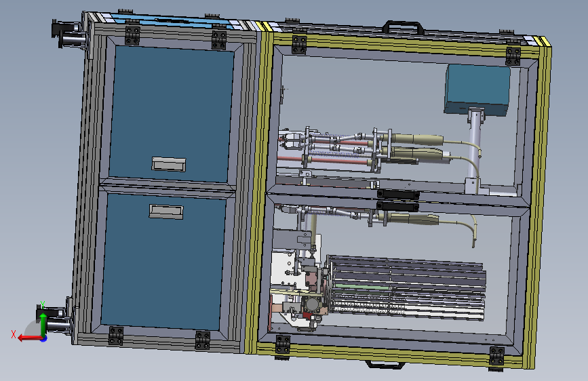Select the black carrying handle atop the yellow frame
Screen dimensions: 588x381
click(403, 27)
